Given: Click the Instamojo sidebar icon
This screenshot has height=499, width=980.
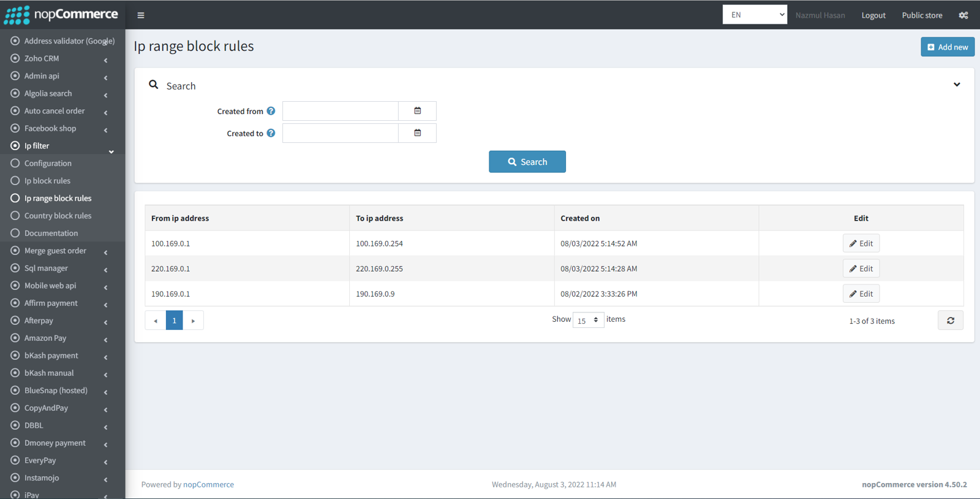Looking at the screenshot, I should point(15,478).
